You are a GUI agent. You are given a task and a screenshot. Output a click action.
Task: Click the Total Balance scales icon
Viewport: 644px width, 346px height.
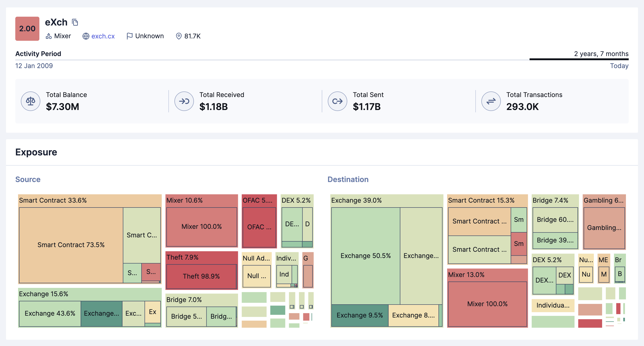pos(31,101)
